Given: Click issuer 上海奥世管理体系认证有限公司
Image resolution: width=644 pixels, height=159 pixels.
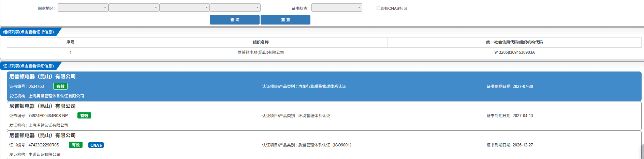Looking at the screenshot, I should click(x=56, y=96).
